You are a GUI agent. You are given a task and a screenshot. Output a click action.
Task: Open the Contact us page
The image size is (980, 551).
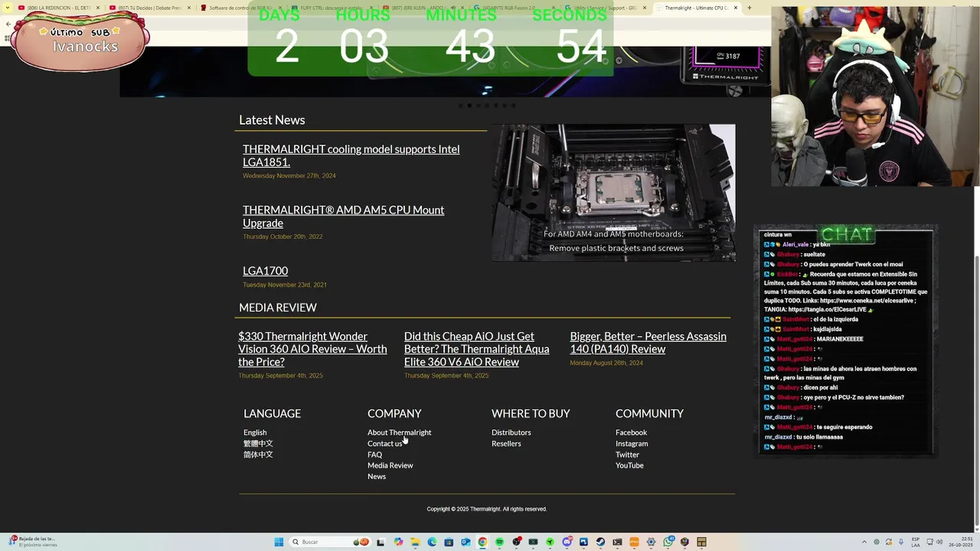click(384, 443)
